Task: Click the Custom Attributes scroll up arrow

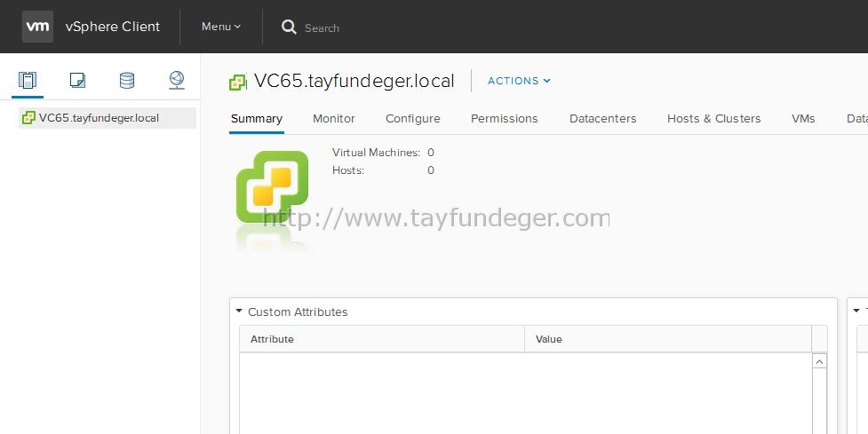Action: click(x=819, y=361)
